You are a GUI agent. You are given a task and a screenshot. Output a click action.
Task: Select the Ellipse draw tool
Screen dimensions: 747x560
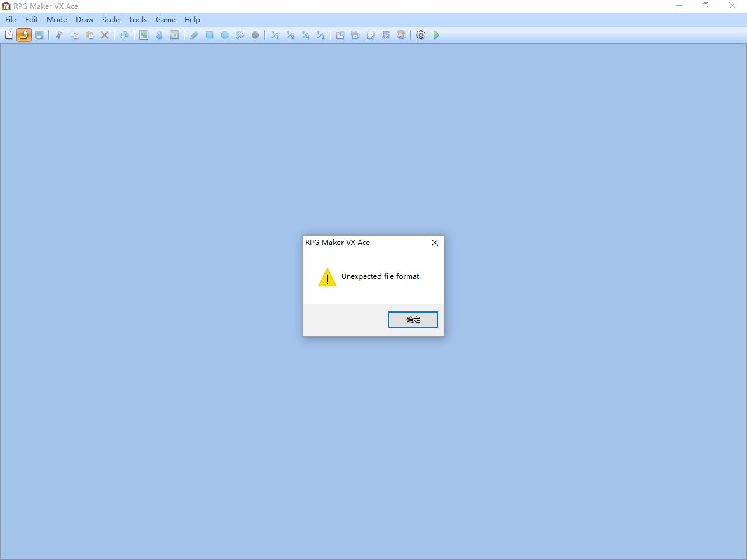pyautogui.click(x=225, y=35)
